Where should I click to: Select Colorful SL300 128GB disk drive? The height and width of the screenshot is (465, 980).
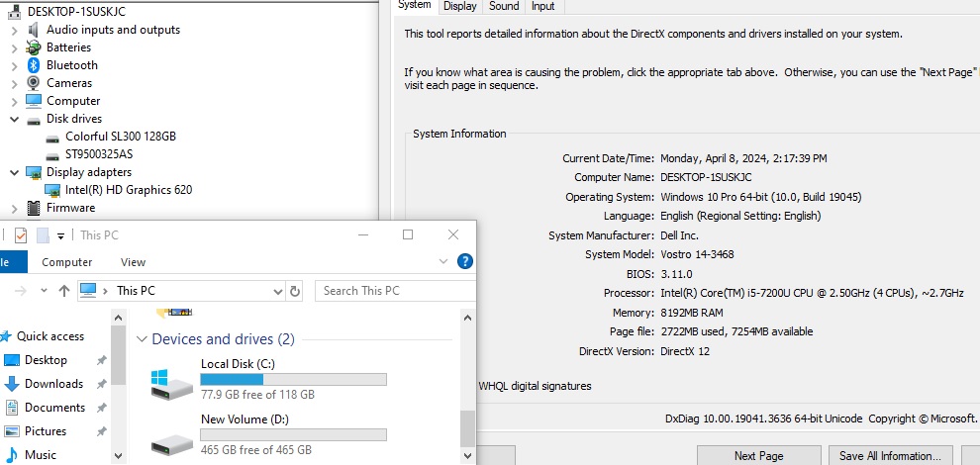(x=120, y=137)
